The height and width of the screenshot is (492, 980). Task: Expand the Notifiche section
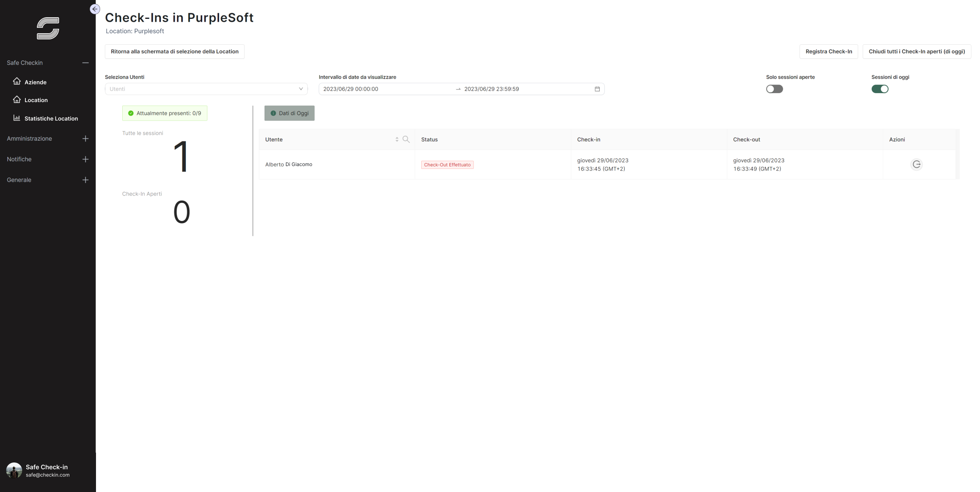85,159
